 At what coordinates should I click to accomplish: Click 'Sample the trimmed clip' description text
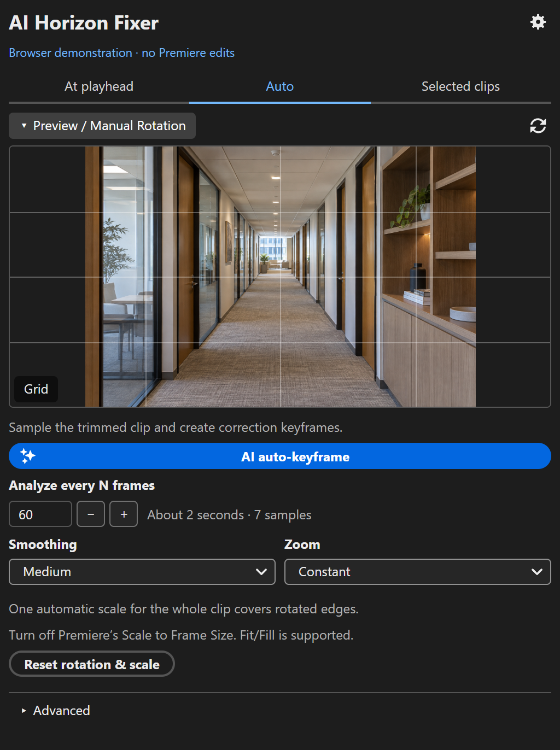[176, 427]
